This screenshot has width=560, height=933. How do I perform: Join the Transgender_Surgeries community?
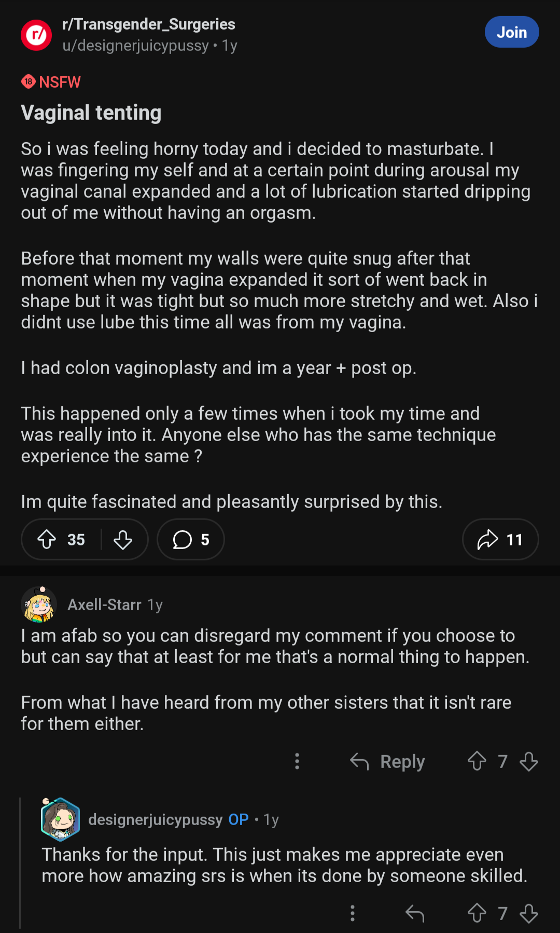(511, 32)
